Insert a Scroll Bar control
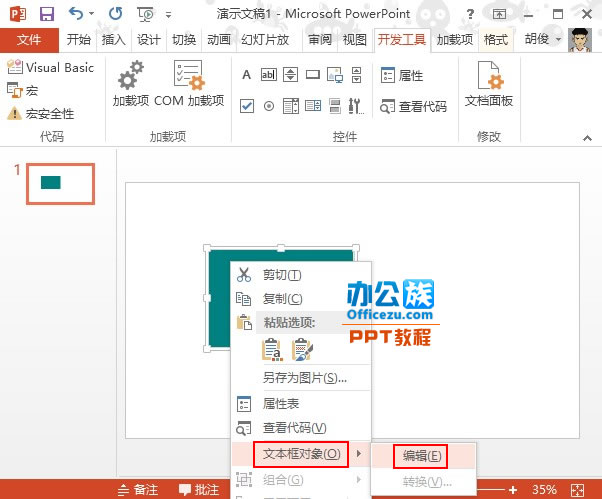 [x=357, y=75]
